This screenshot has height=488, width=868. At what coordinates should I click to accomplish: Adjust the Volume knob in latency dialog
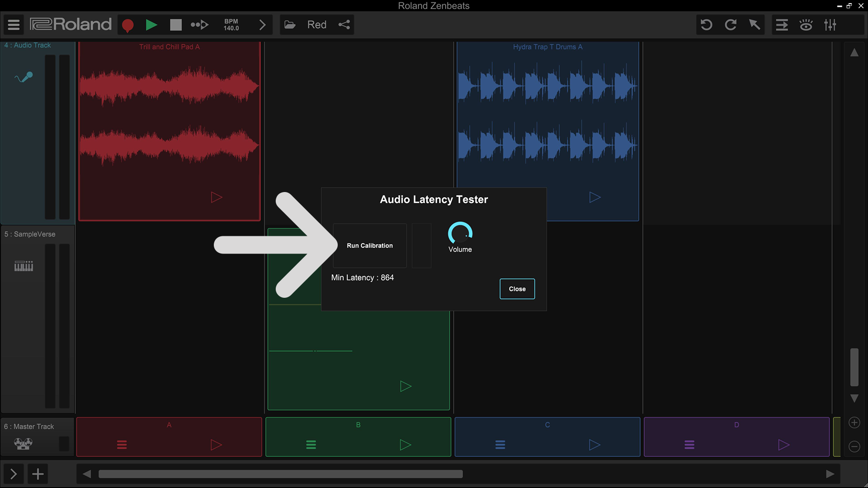click(x=460, y=233)
